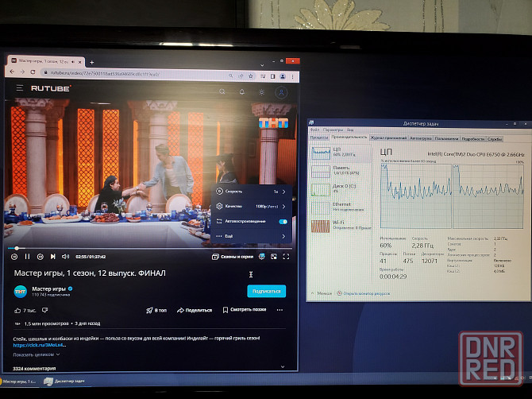Open the browser side panel icon
Image resolution: width=532 pixels, height=399 pixels.
(x=272, y=76)
